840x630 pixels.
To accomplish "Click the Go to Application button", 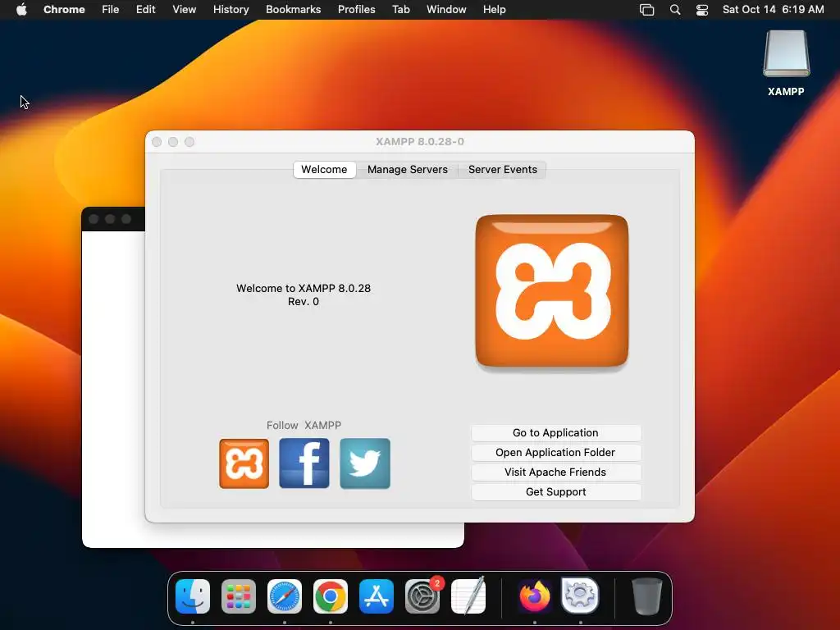I will pos(556,433).
